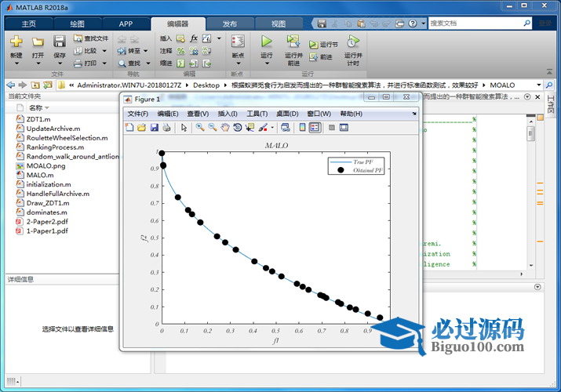Screen dimensions: 561x392
Task: Click the edit plot arrow tool
Action: [184, 128]
